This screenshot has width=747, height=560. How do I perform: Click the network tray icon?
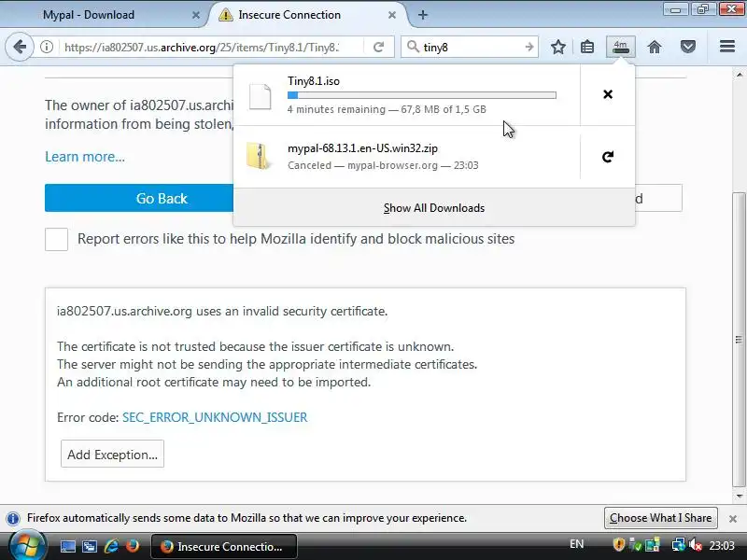[x=678, y=544]
